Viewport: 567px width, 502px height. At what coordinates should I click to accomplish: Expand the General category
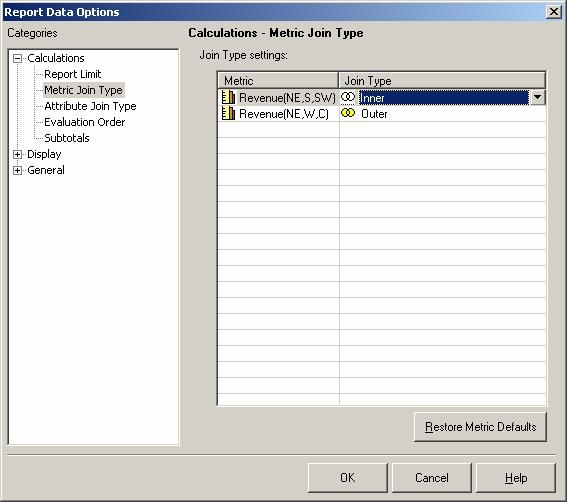tap(17, 170)
